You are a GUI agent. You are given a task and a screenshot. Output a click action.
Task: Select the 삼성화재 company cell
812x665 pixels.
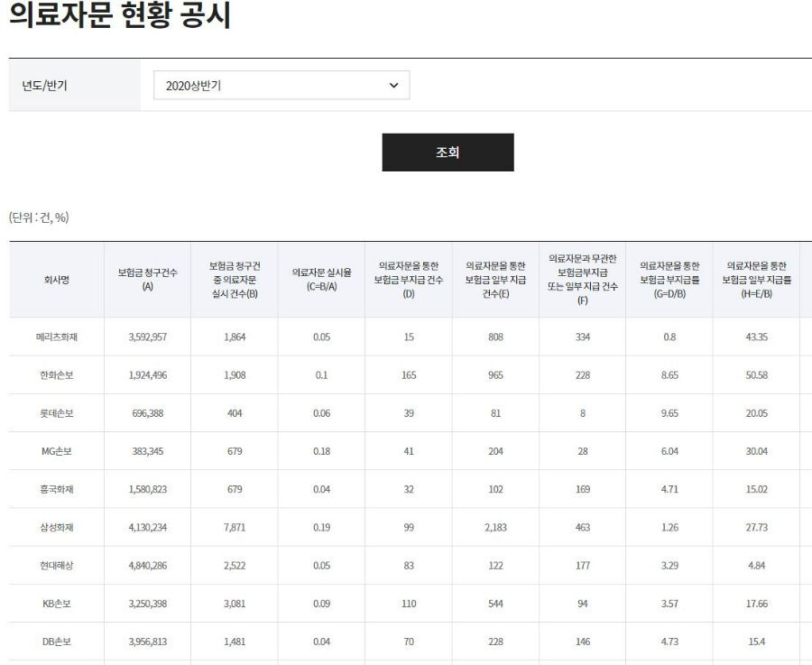tap(57, 527)
